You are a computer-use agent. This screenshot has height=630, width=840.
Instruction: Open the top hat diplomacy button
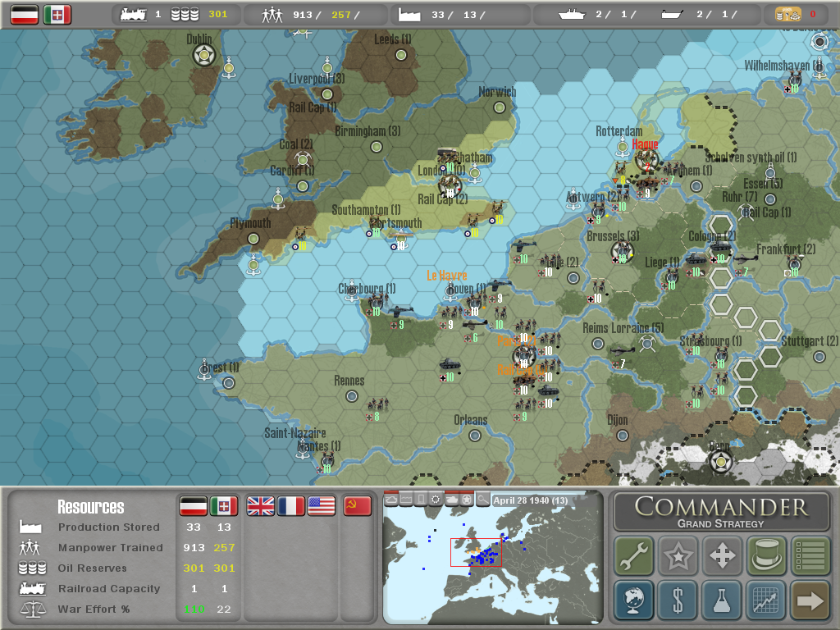[766, 555]
